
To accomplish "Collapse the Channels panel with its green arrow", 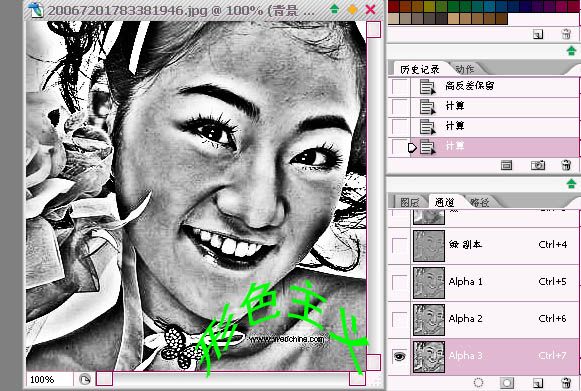I will (572, 183).
